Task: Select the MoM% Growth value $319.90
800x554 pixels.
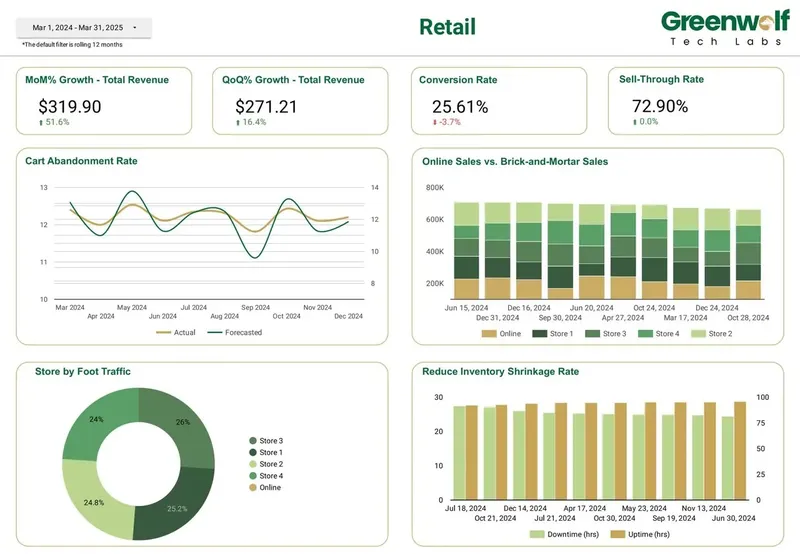Action: pos(70,107)
